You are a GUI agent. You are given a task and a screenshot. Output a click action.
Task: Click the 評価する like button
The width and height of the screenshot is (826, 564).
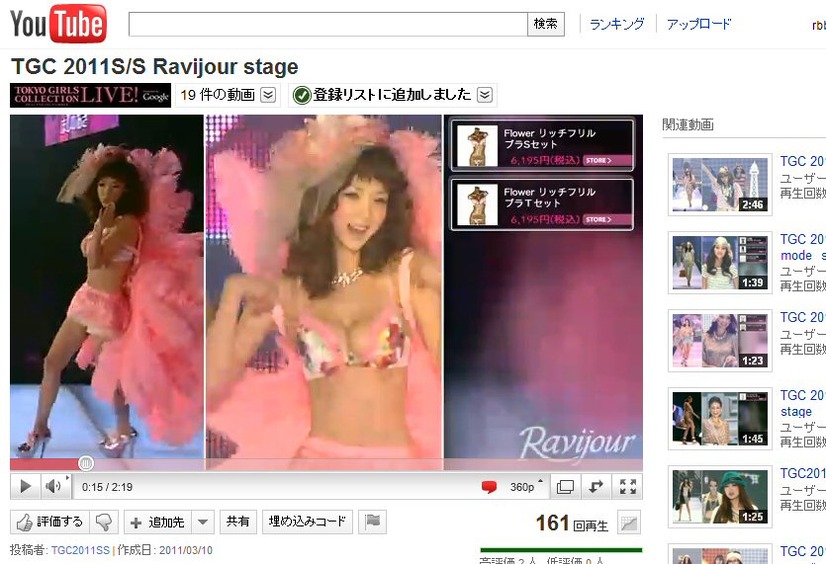(x=50, y=522)
